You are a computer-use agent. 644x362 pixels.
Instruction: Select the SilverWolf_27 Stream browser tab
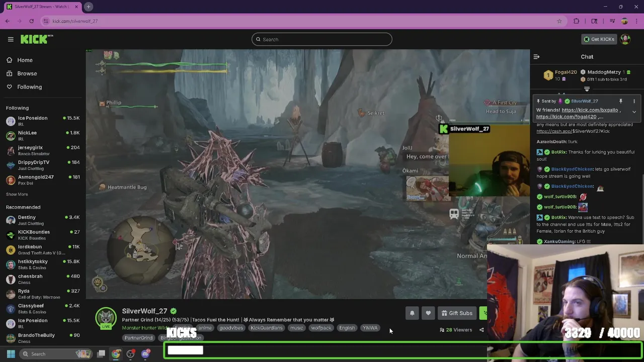pyautogui.click(x=43, y=7)
